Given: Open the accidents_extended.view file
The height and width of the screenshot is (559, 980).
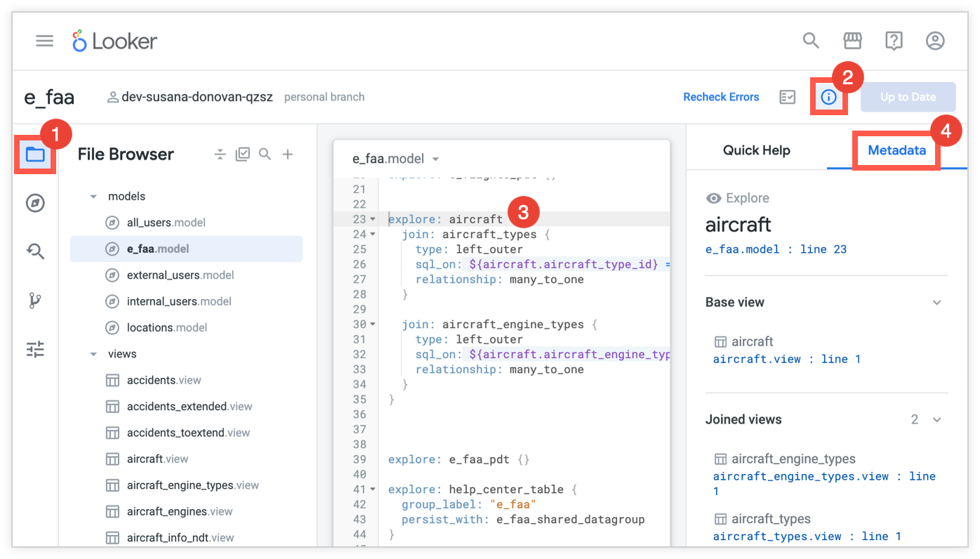Looking at the screenshot, I should coord(189,407).
